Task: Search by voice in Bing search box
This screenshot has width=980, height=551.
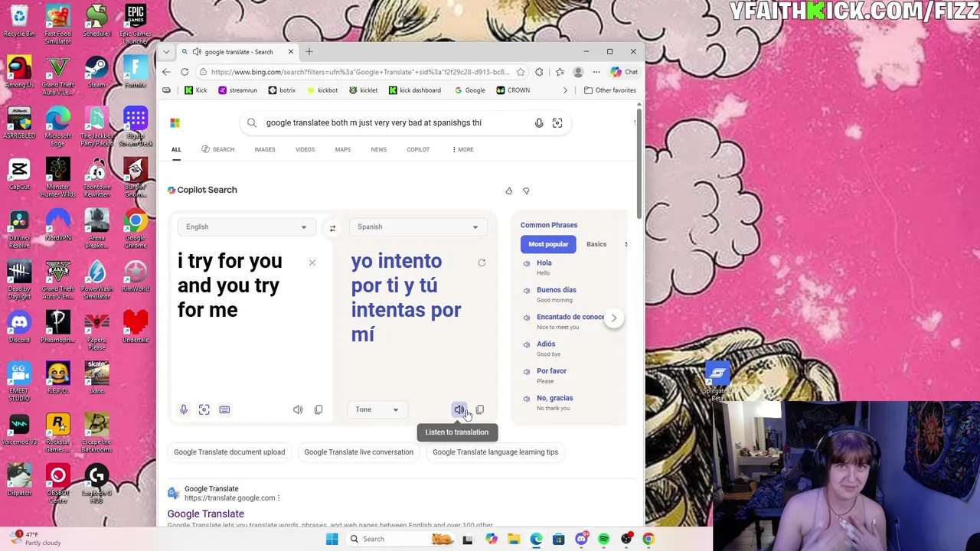Action: pyautogui.click(x=539, y=122)
